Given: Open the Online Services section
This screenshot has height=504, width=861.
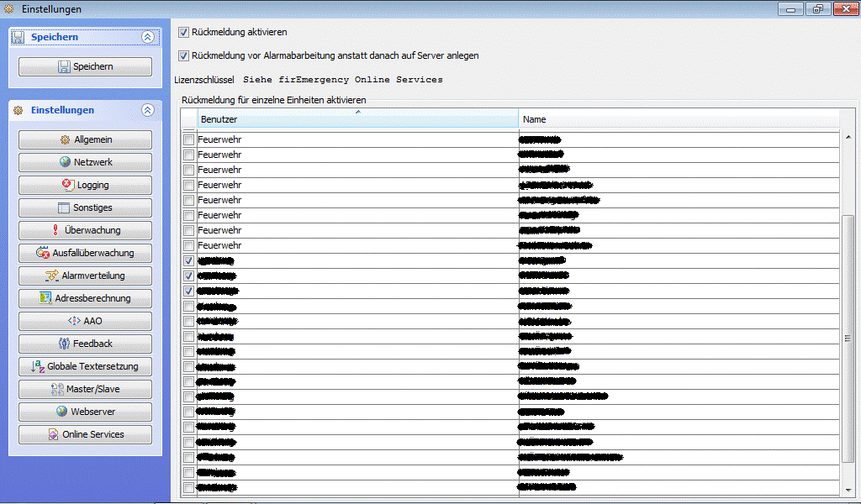Looking at the screenshot, I should 85,435.
